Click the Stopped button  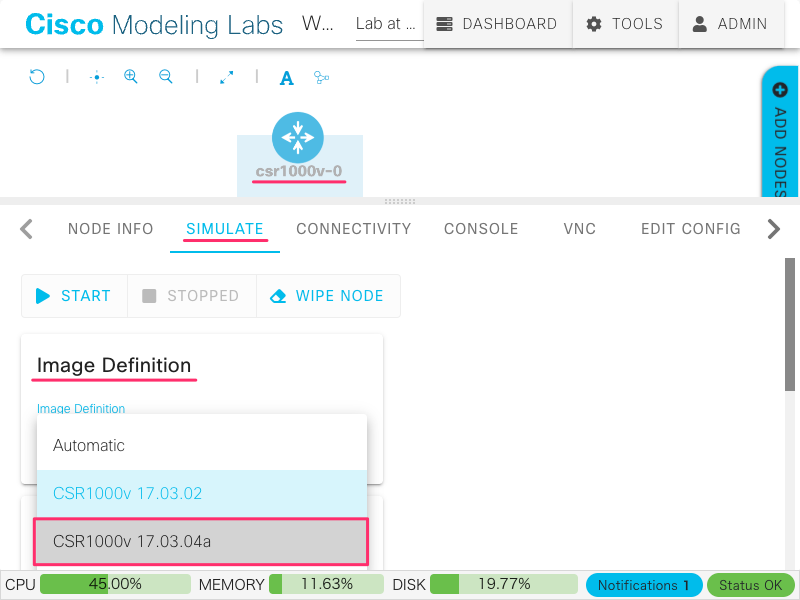[192, 296]
